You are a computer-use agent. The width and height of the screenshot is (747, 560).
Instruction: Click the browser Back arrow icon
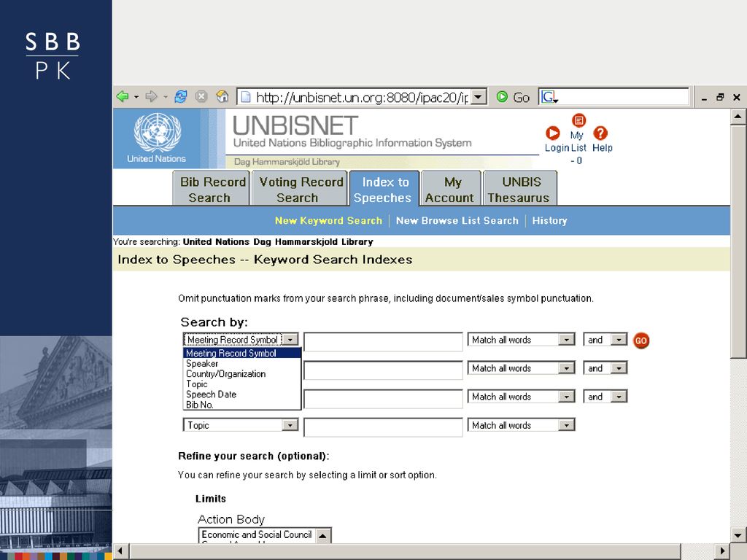pyautogui.click(x=123, y=97)
